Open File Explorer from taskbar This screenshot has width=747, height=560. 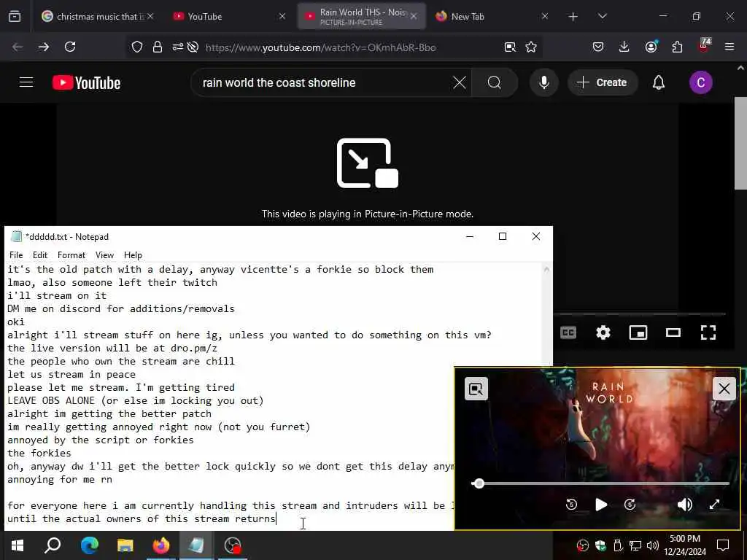click(125, 545)
